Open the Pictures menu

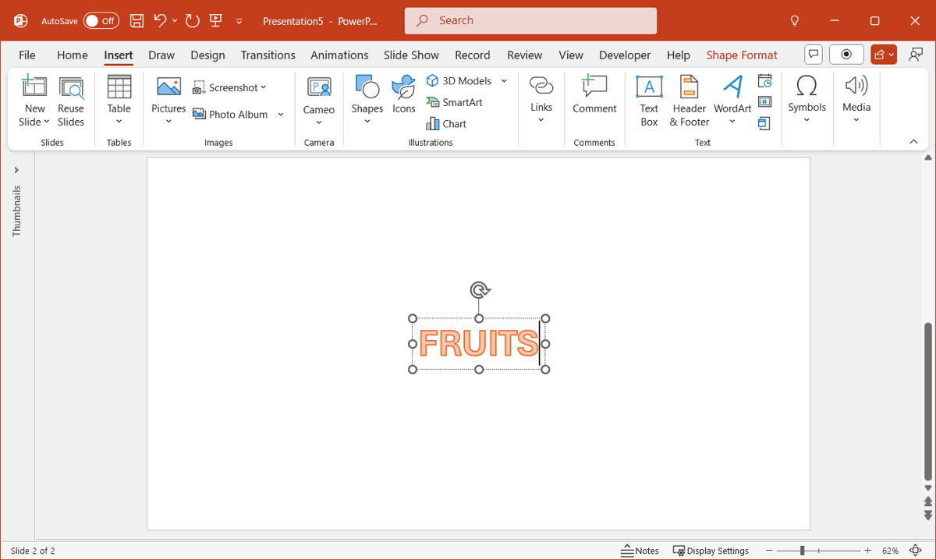coord(168,101)
